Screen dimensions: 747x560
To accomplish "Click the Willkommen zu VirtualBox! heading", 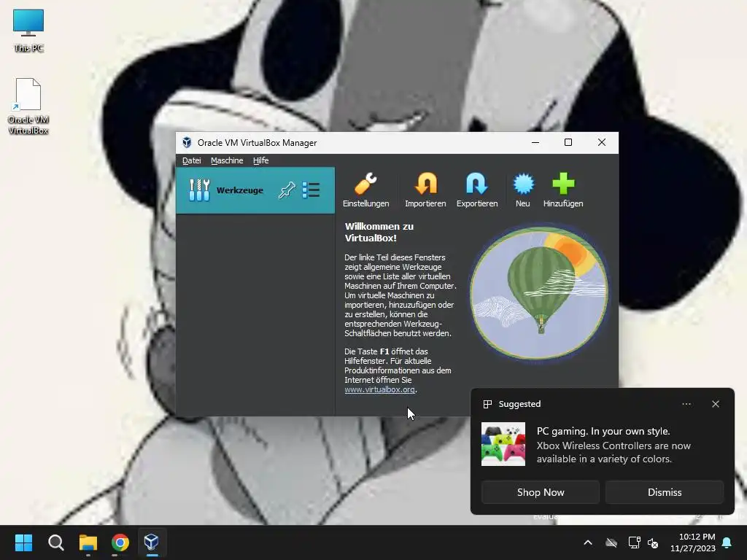I will tap(379, 232).
